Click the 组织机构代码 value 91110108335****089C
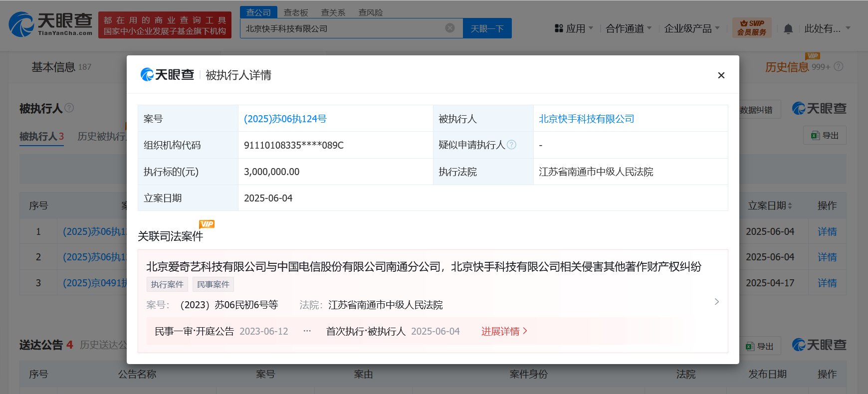The image size is (868, 394). pyautogui.click(x=294, y=145)
